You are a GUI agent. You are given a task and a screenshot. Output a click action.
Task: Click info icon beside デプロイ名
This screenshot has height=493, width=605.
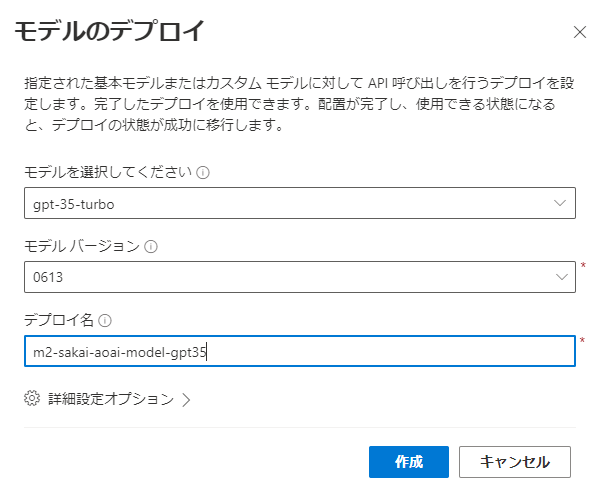(x=104, y=321)
